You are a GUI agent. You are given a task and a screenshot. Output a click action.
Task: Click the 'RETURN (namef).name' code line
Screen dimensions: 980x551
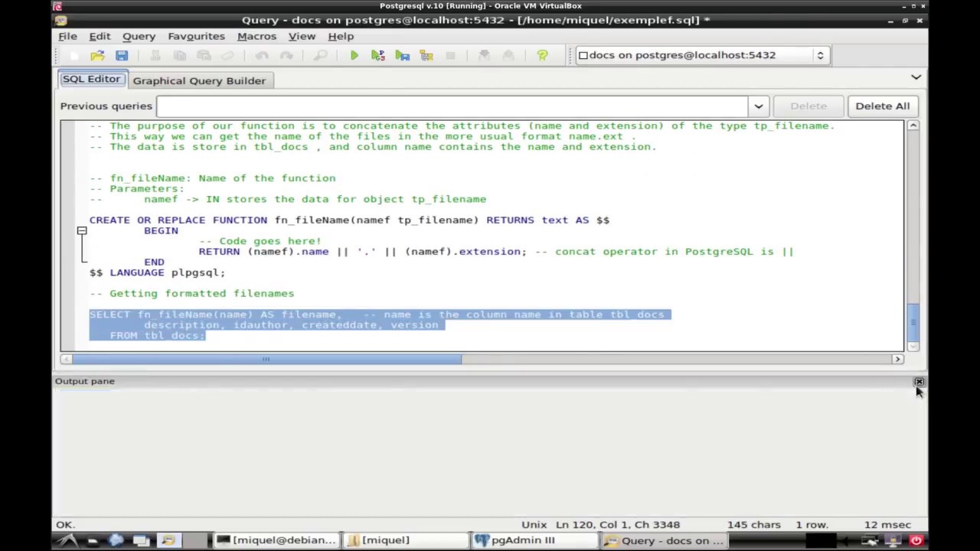click(x=496, y=251)
